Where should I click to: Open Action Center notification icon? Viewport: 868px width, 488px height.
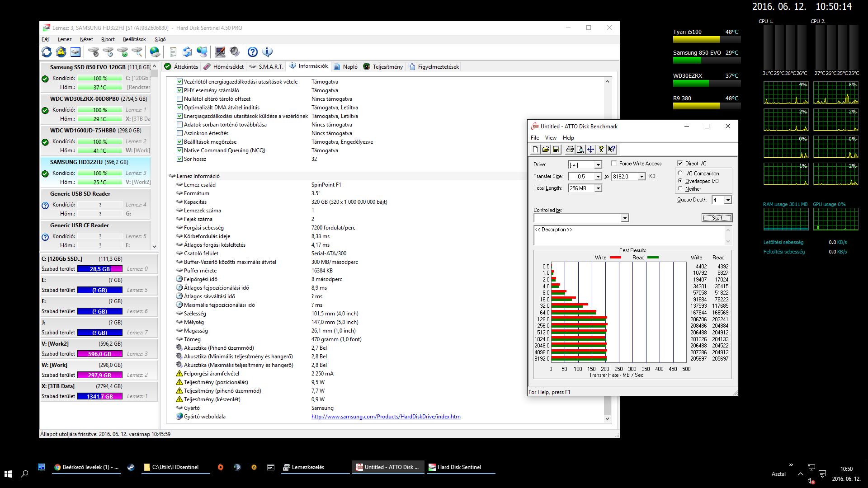coord(822,474)
